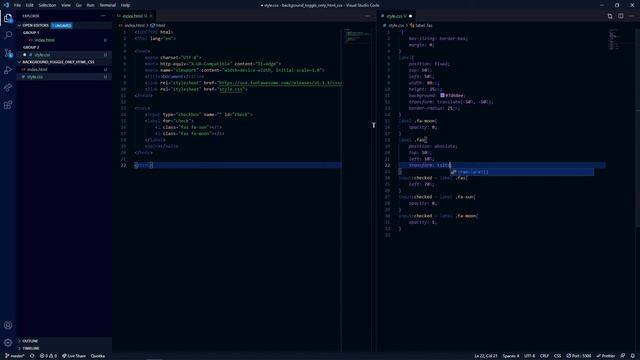This screenshot has height=360, width=640.
Task: Click the style.css link in href
Action: [x=231, y=89]
